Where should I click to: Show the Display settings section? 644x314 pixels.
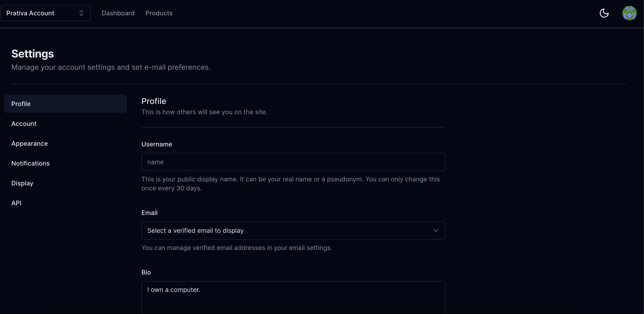(22, 183)
